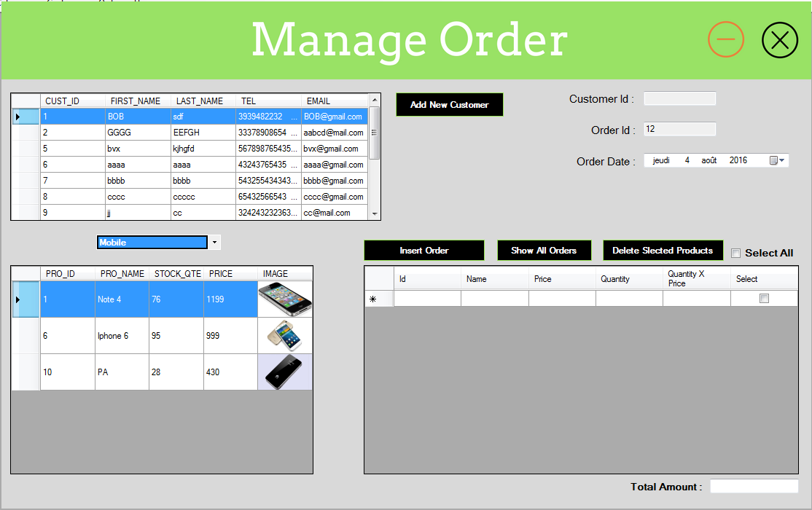812x510 pixels.
Task: Click inside the Total Amount field
Action: click(754, 486)
